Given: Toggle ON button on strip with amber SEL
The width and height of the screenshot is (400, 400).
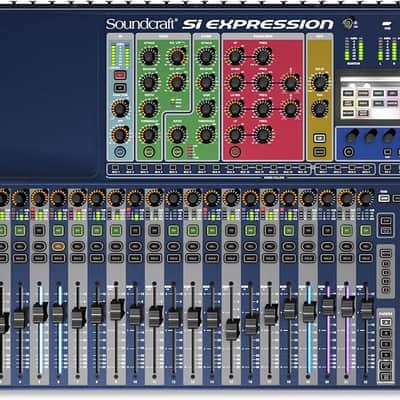Looking at the screenshot, I should click(x=58, y=230).
